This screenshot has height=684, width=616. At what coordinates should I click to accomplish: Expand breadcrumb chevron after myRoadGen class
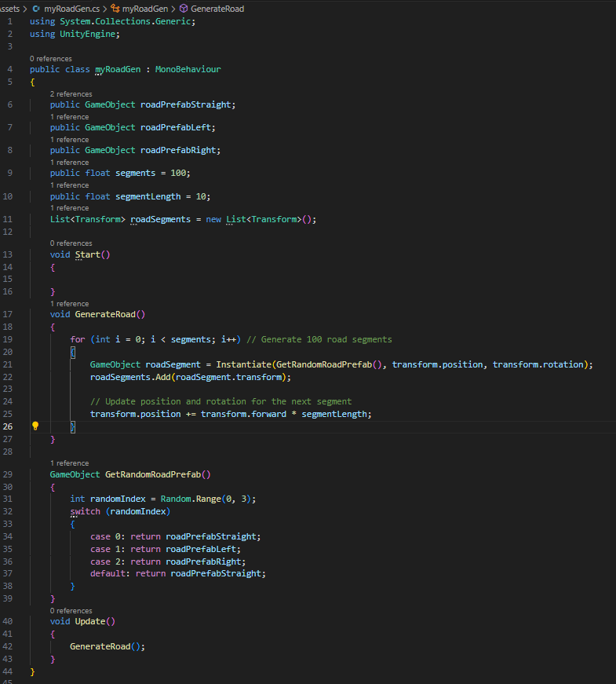173,9
